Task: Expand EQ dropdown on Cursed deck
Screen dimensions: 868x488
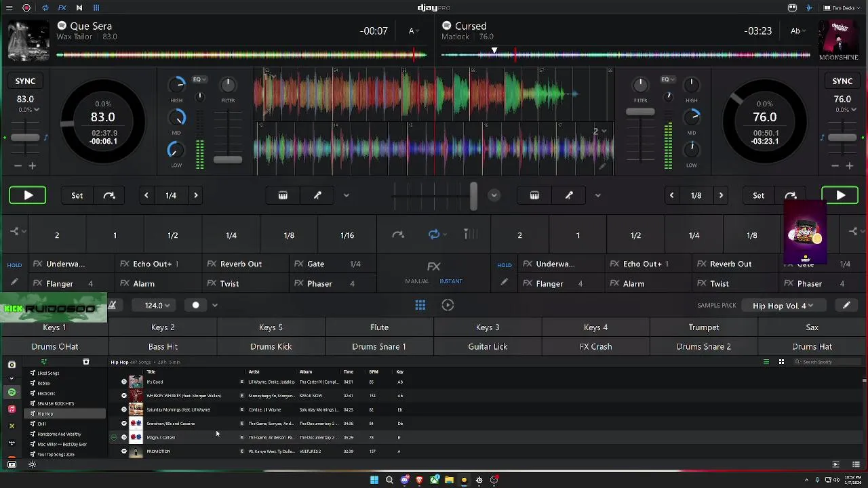Action: 668,79
